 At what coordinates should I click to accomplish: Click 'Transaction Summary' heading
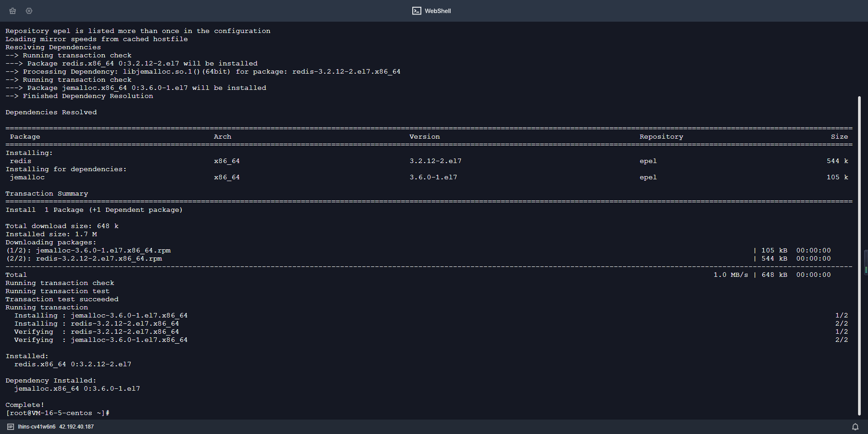click(47, 194)
